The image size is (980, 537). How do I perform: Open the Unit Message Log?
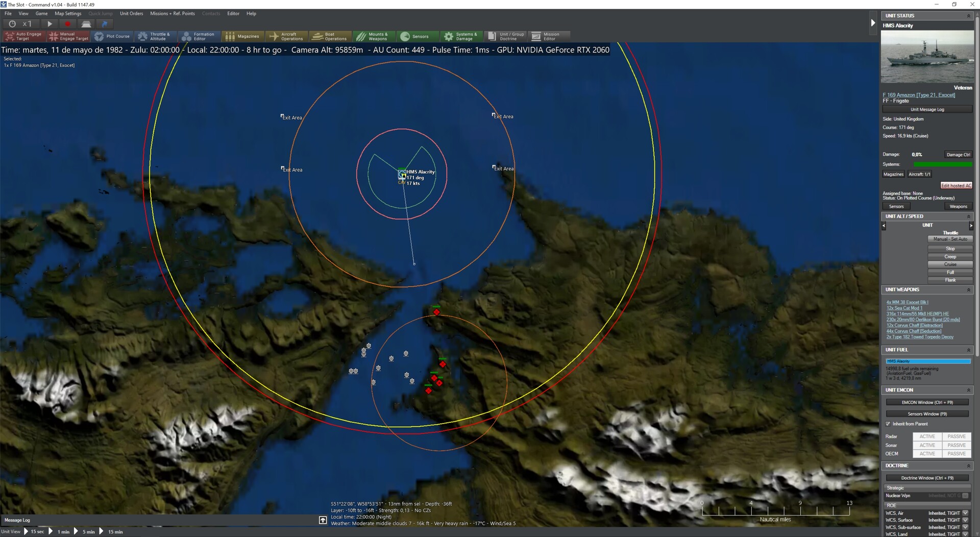tap(927, 109)
